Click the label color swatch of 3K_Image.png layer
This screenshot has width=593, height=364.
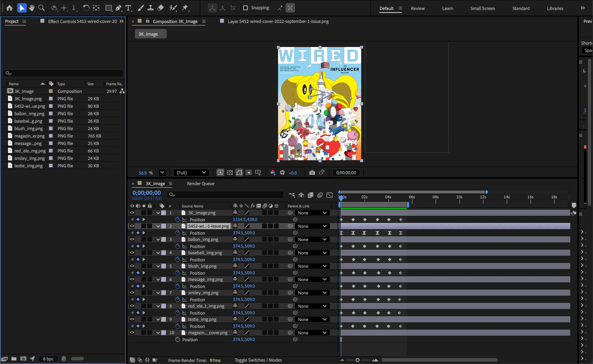[x=164, y=213]
